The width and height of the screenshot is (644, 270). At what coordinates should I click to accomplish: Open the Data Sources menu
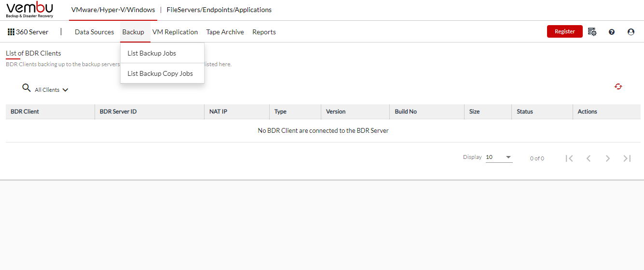click(95, 32)
